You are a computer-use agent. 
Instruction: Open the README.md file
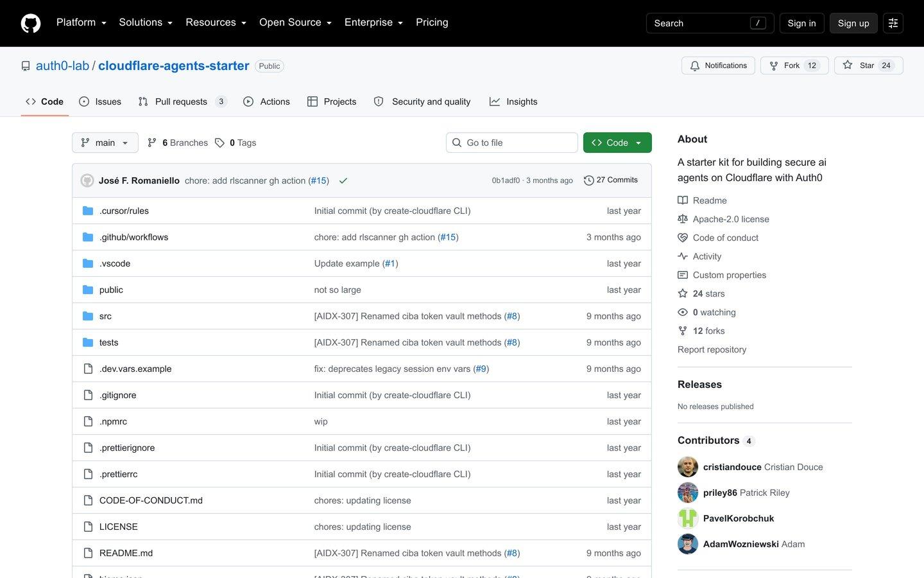126,553
